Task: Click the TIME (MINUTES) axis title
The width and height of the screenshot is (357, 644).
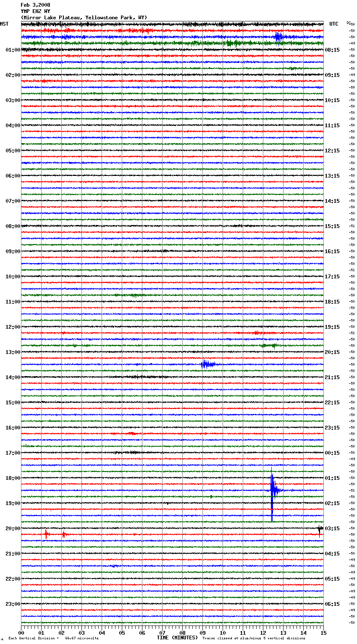Action: point(177,638)
